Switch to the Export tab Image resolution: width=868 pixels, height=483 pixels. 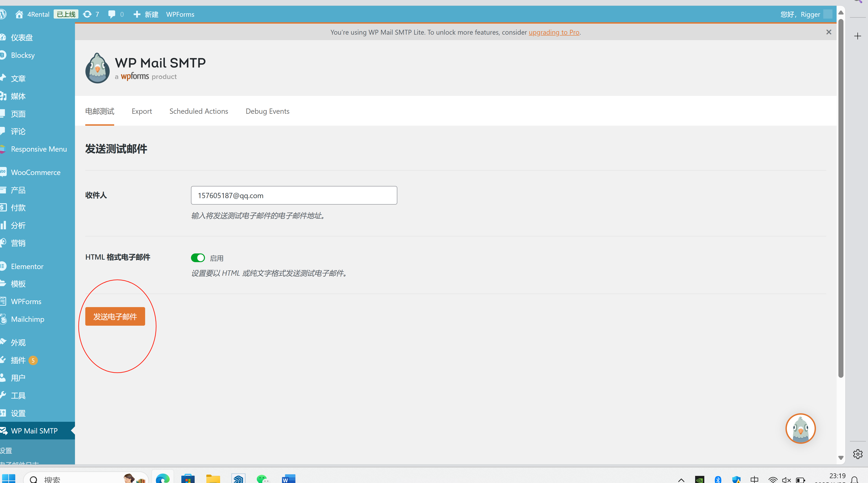[141, 111]
